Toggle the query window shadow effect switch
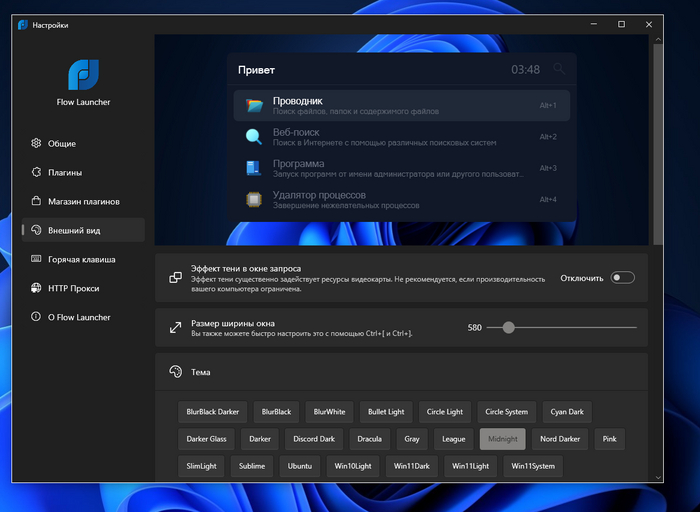700x512 pixels. click(622, 278)
